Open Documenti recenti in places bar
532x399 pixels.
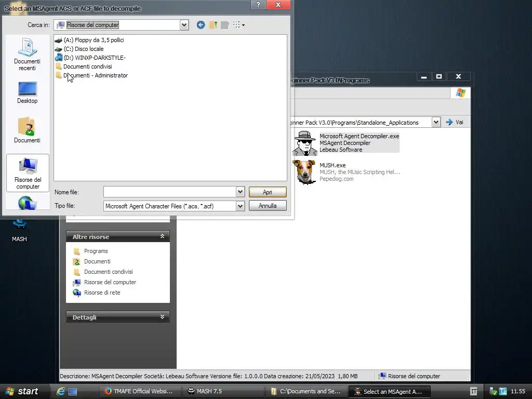pyautogui.click(x=27, y=54)
